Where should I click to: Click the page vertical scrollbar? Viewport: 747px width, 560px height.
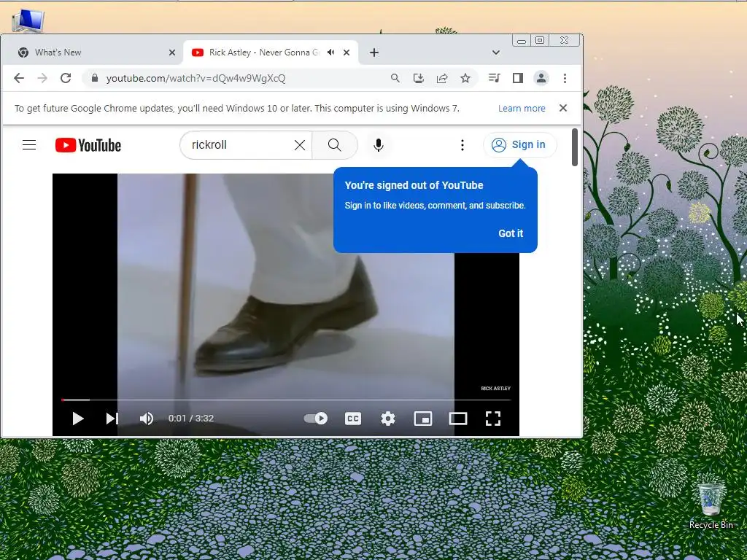(575, 147)
